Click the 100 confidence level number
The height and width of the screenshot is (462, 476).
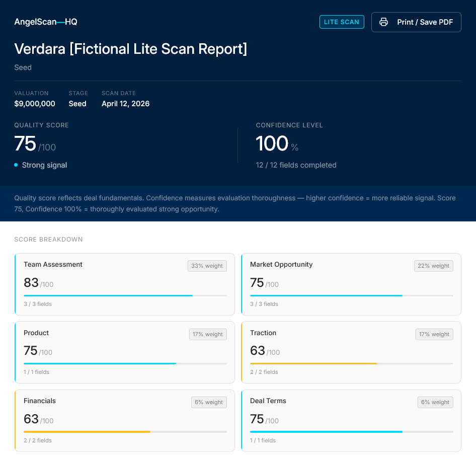[272, 143]
